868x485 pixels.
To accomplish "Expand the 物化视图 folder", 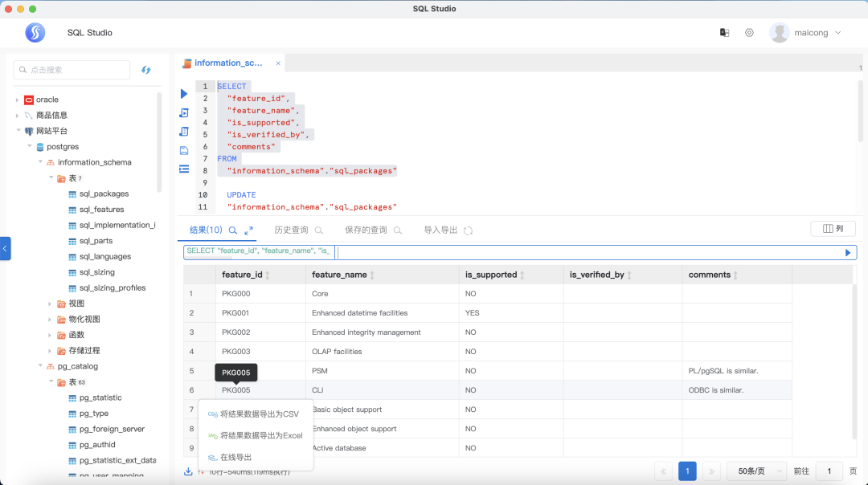I will pos(50,319).
